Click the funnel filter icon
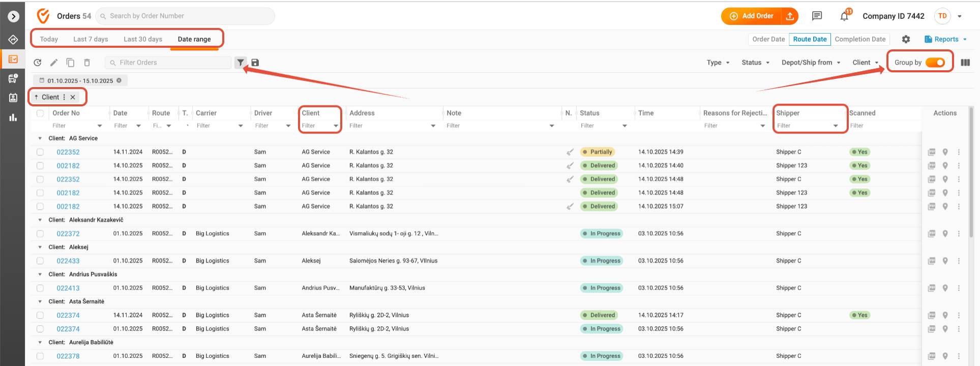The width and height of the screenshot is (980, 366). [x=240, y=63]
